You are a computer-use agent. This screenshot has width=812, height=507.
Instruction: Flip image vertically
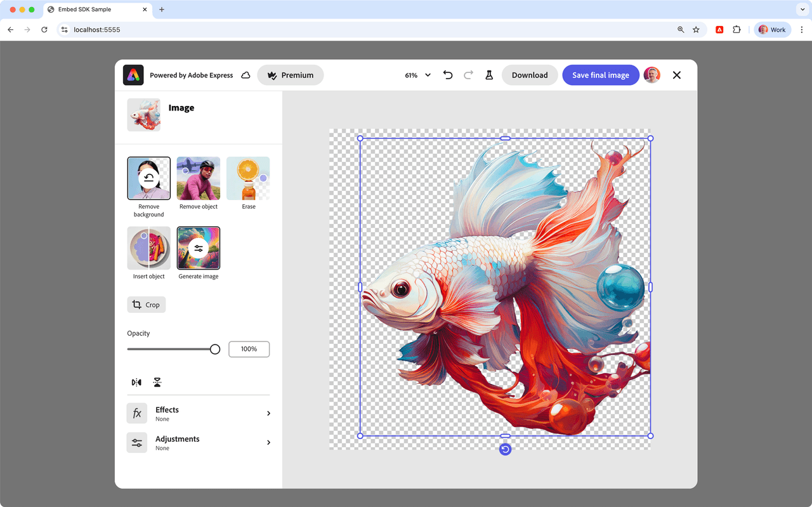[157, 382]
